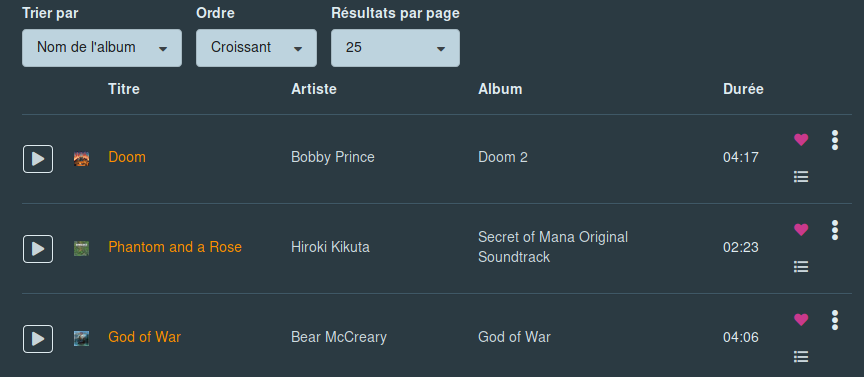The height and width of the screenshot is (377, 864).
Task: Open Phantom and a Rose title link
Action: point(175,247)
